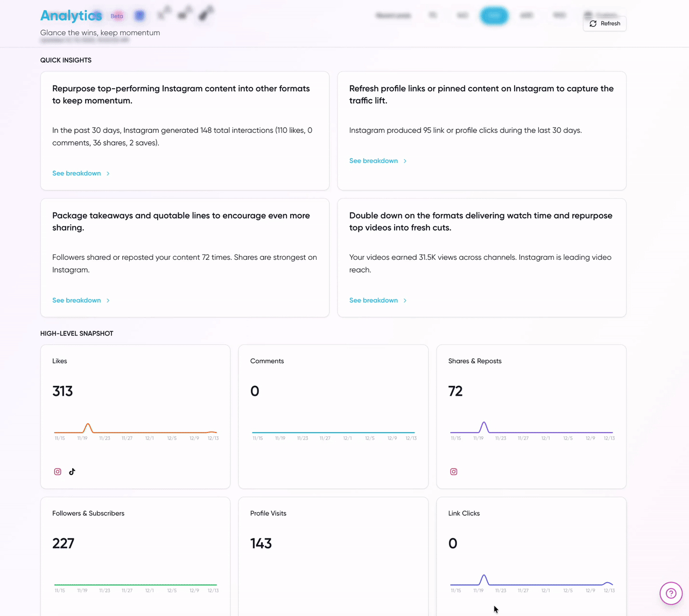Expand chevron beside profile clicks See breakdown
689x616 pixels.
tap(405, 161)
